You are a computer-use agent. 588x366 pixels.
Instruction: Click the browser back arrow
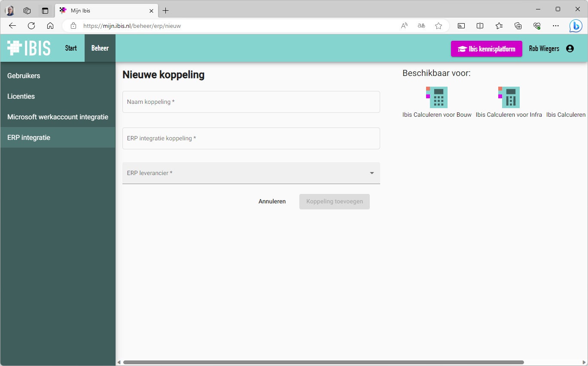coord(12,26)
